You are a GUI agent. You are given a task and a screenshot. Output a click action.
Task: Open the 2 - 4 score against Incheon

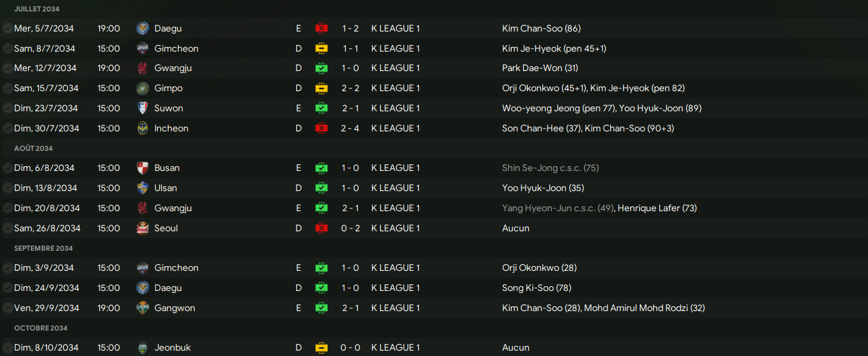pos(352,128)
